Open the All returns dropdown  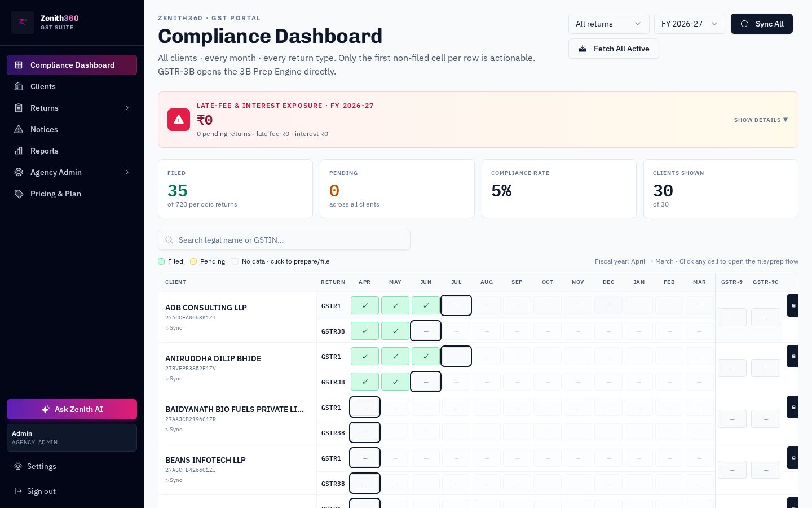tap(609, 24)
